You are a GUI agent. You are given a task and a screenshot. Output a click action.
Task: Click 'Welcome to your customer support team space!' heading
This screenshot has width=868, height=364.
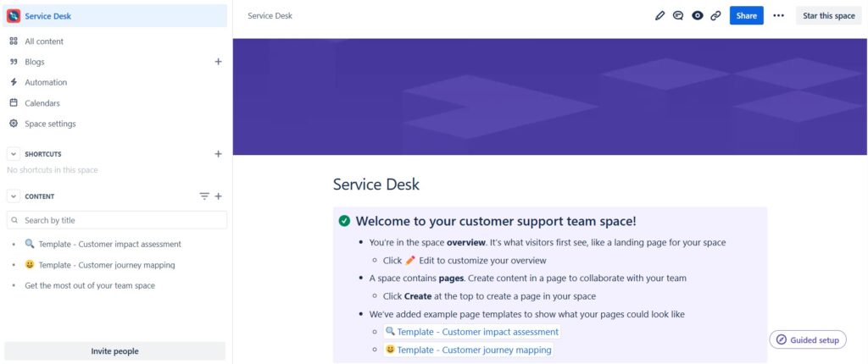pyautogui.click(x=496, y=221)
